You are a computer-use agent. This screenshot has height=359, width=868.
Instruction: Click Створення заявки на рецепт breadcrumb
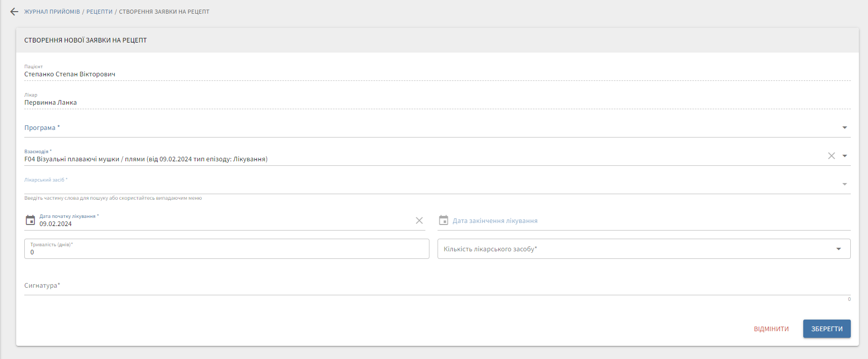tap(164, 12)
